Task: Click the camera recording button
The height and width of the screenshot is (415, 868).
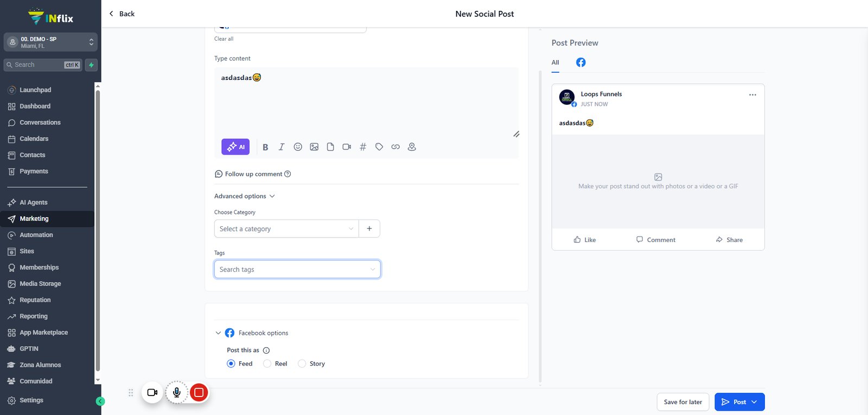Action: click(x=152, y=392)
